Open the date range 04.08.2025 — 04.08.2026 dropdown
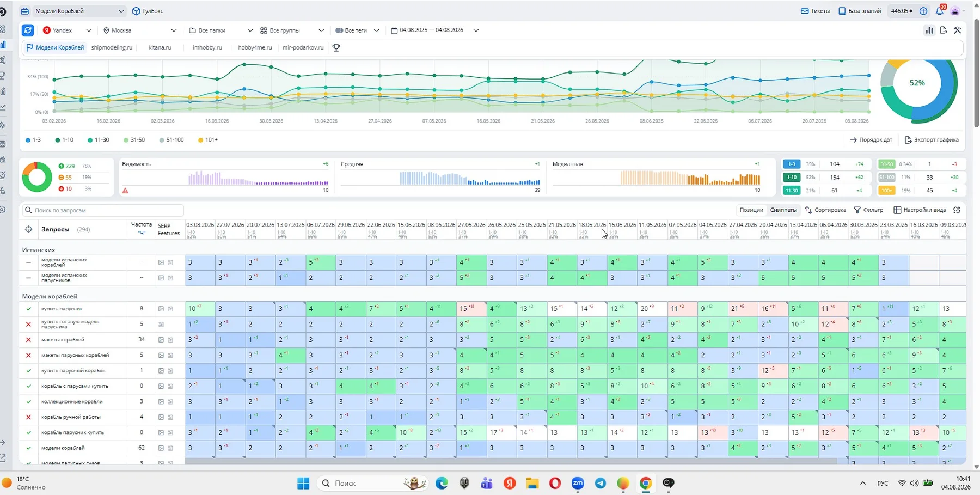Screen dimensions: 980x495 435,30
